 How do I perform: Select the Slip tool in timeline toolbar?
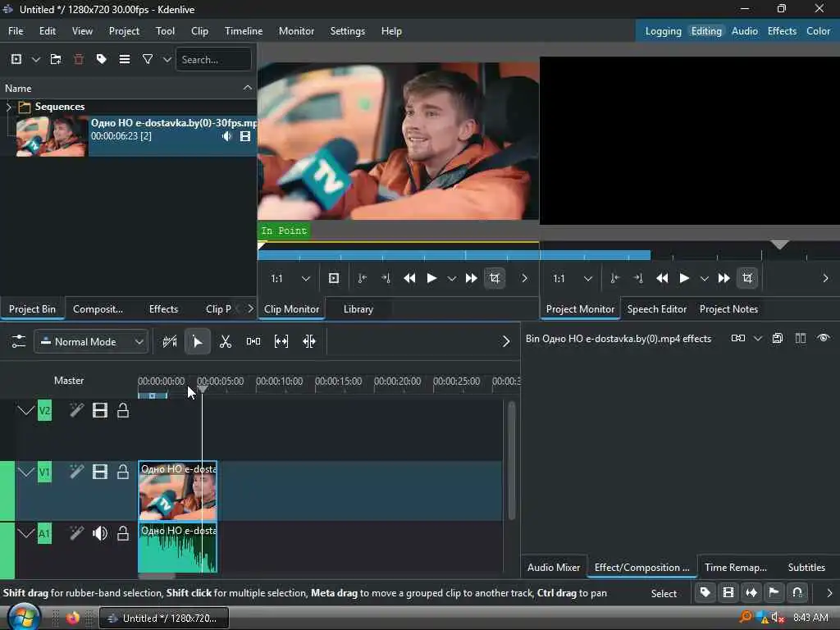[x=281, y=342]
